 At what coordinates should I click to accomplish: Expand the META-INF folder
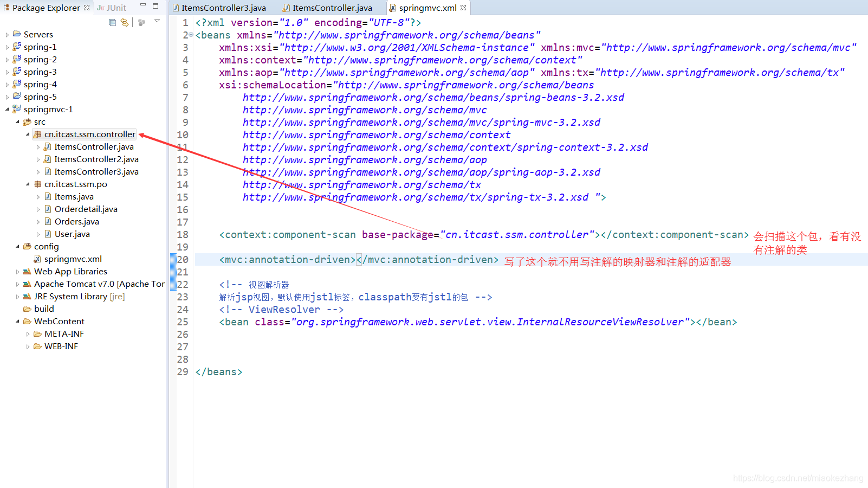[x=28, y=334]
